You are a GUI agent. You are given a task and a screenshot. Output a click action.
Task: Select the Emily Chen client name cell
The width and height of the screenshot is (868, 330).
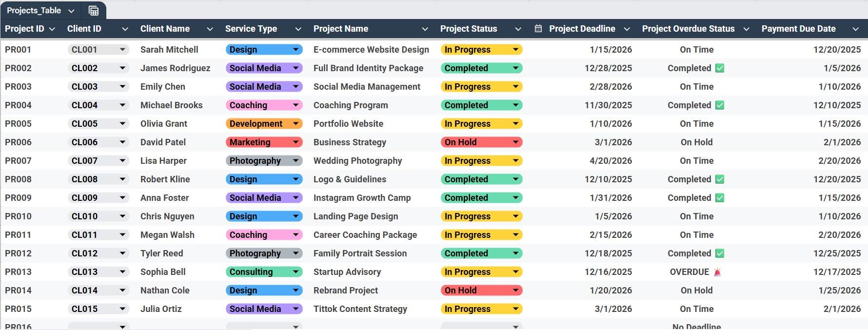pos(162,87)
